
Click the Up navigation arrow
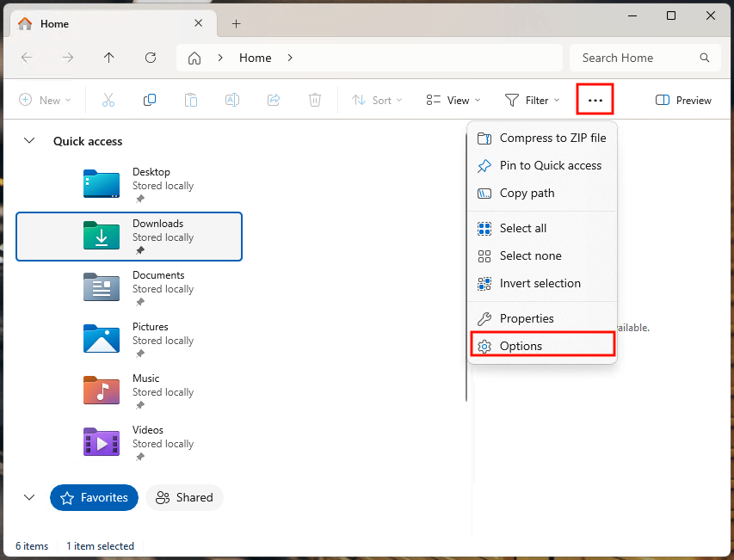coord(108,58)
